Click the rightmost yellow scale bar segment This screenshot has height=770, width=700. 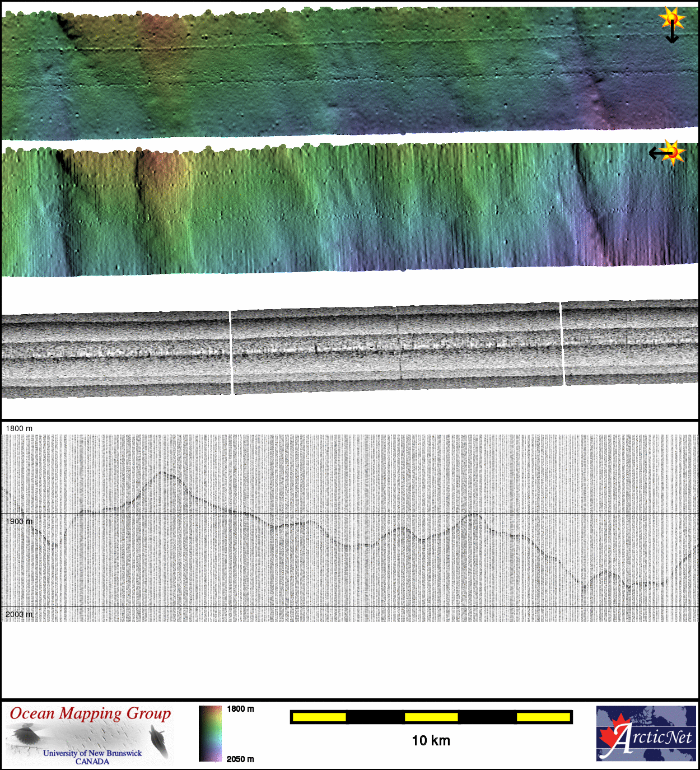[x=543, y=717]
